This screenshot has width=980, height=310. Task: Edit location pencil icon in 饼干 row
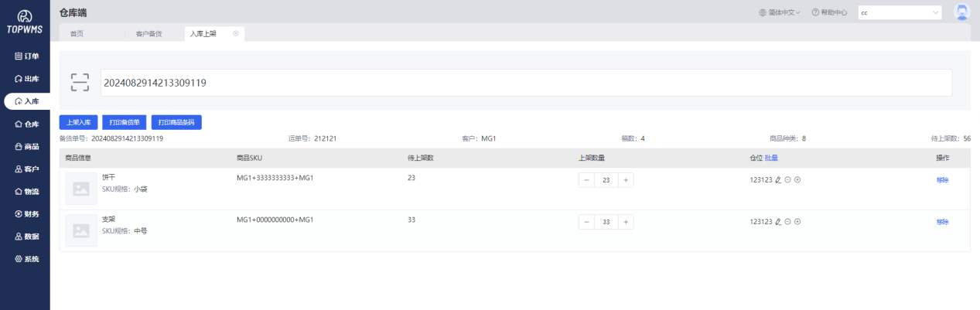[x=778, y=180]
